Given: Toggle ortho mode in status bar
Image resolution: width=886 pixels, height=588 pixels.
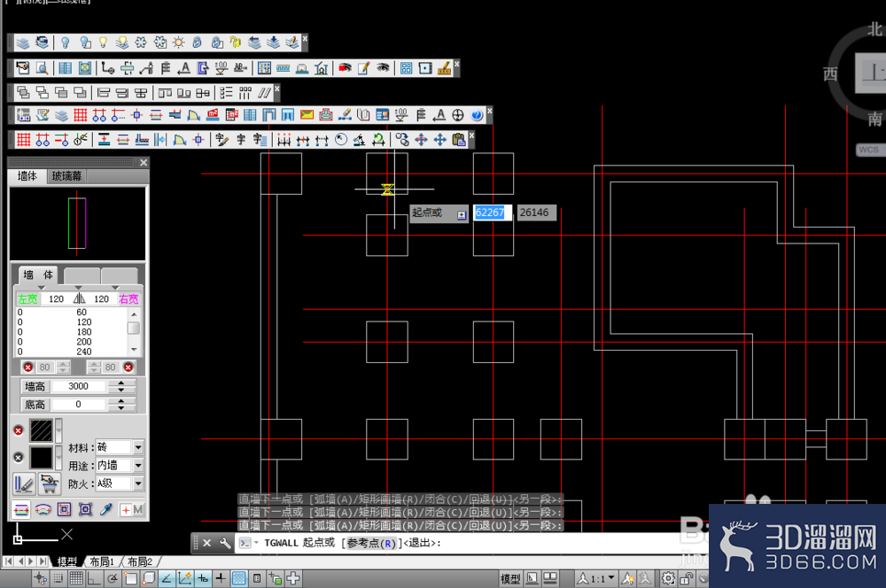Looking at the screenshot, I should coord(94,578).
